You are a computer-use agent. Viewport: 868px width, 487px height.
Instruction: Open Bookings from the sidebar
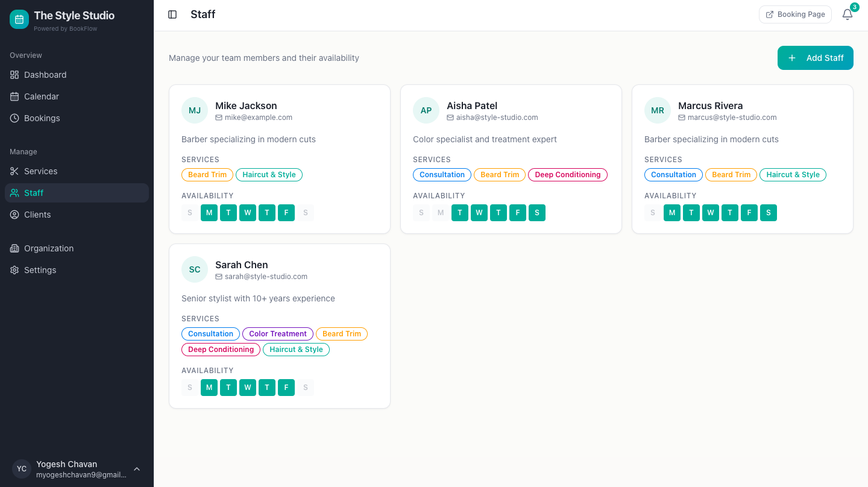(x=77, y=118)
